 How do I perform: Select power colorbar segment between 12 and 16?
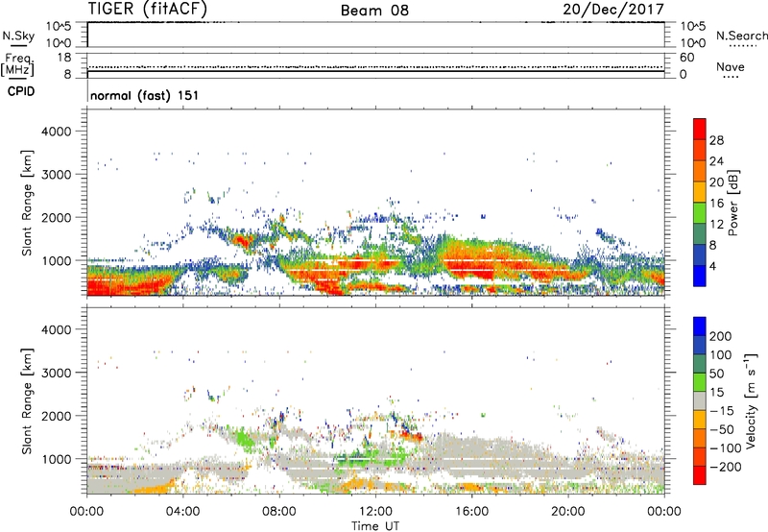pos(700,213)
